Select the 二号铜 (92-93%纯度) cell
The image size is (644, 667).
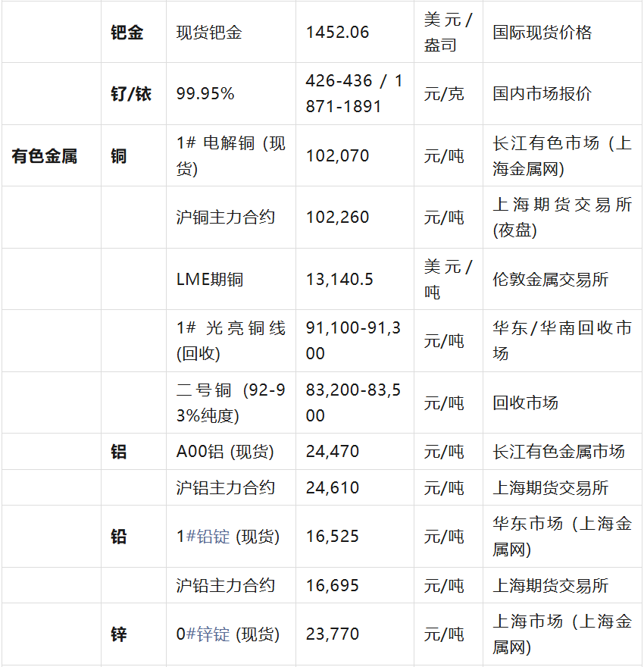(x=230, y=402)
